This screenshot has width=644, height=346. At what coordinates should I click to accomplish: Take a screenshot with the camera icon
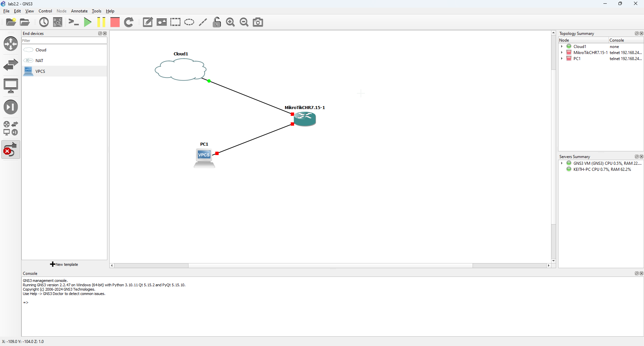click(x=258, y=22)
